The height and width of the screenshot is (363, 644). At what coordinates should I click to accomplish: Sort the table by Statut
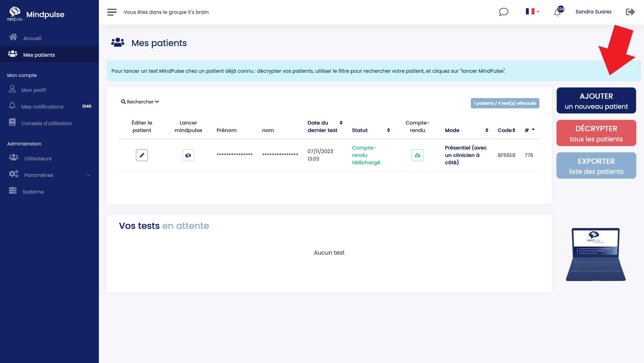tap(371, 130)
